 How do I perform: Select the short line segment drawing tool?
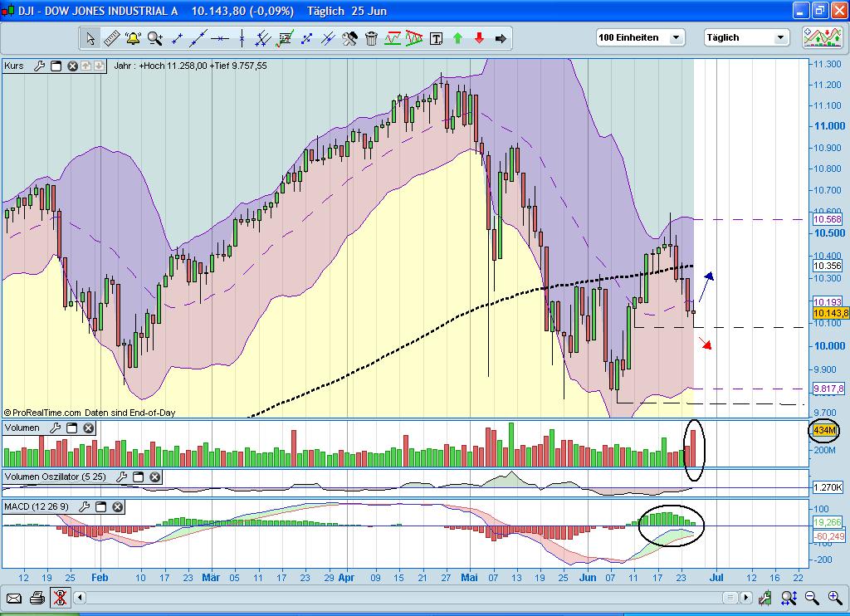(177, 38)
